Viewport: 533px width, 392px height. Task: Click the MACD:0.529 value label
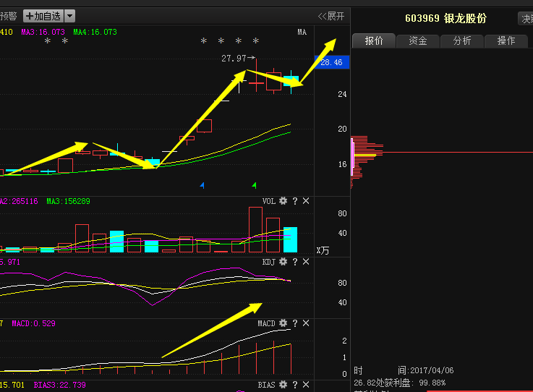point(34,323)
